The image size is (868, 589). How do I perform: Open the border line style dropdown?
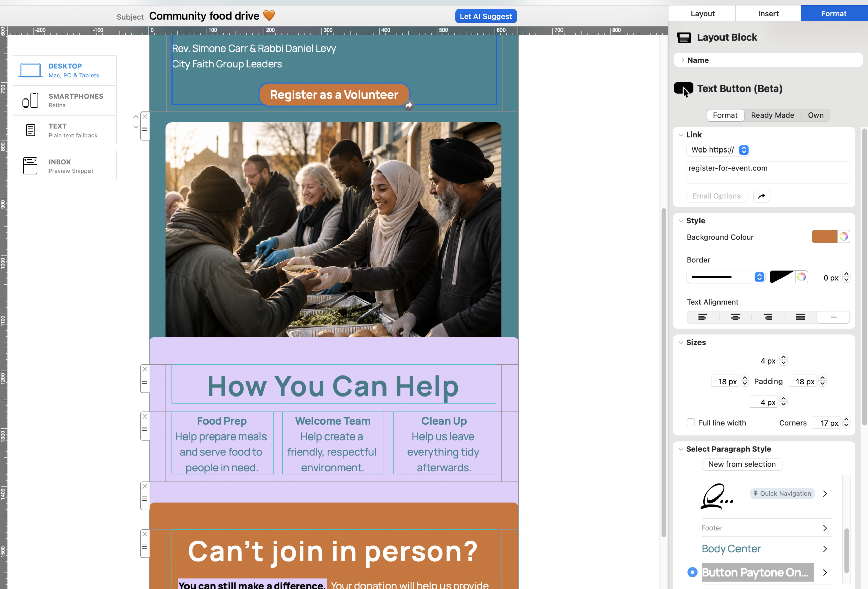coord(726,277)
